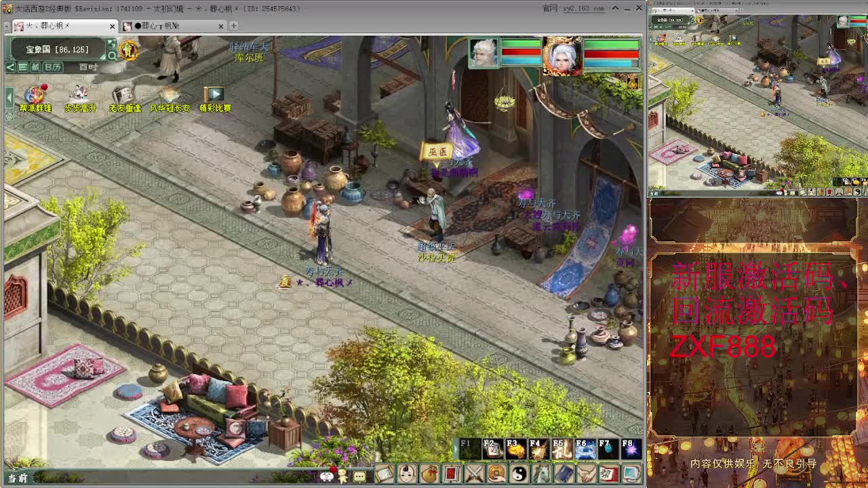Close the ●葬心T枫№ tab
Image resolution: width=868 pixels, height=488 pixels.
tap(220, 26)
